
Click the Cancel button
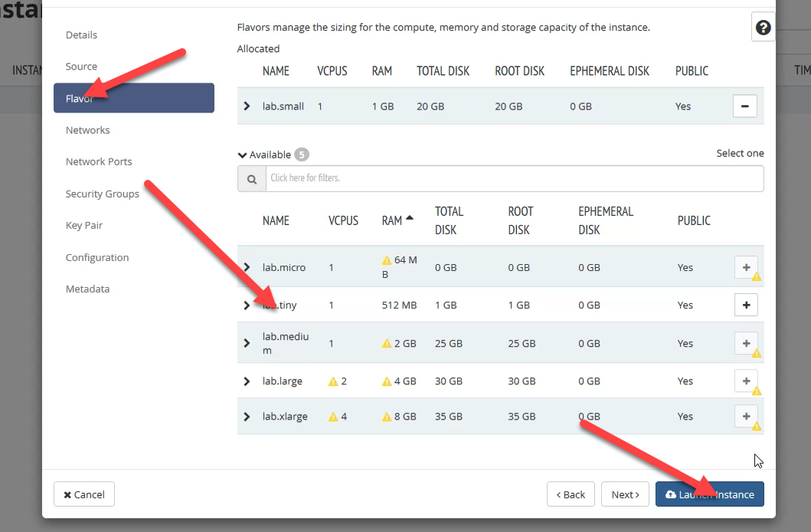[84, 494]
